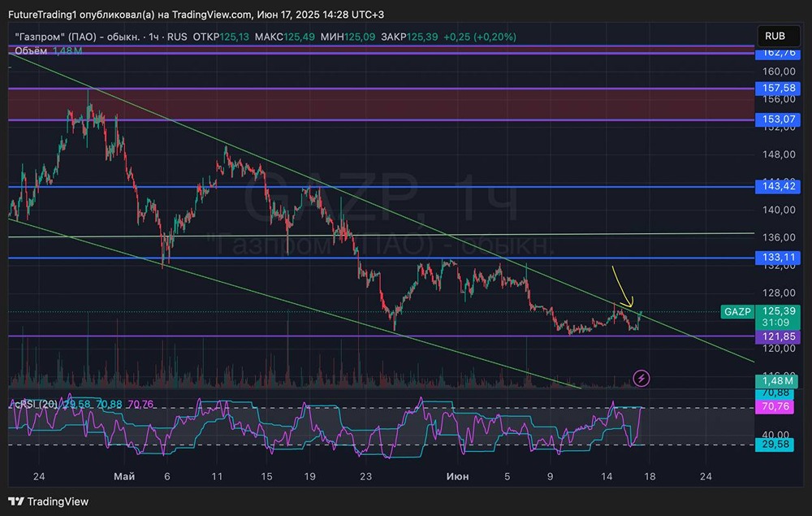812x516 pixels.
Task: Click the 1ч timeframe in chart title
Action: (x=153, y=37)
